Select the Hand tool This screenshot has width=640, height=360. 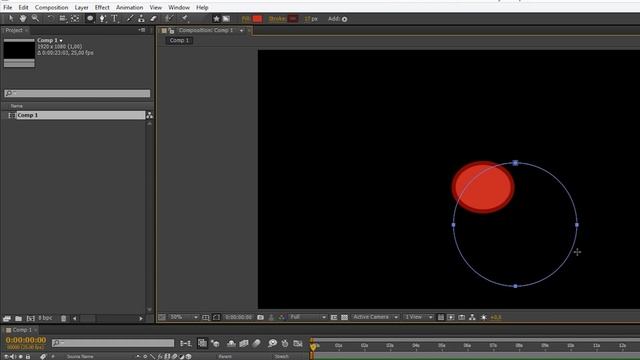23,19
